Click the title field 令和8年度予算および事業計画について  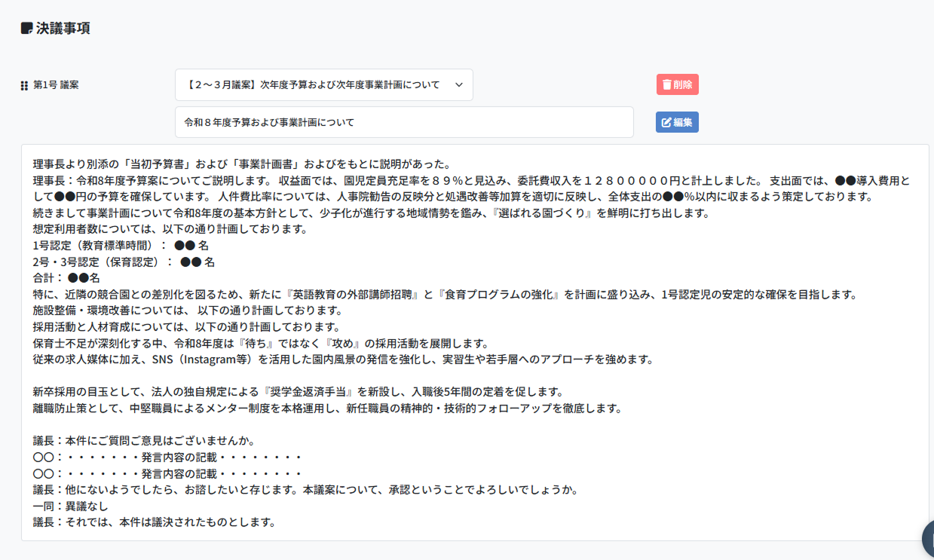(317, 122)
